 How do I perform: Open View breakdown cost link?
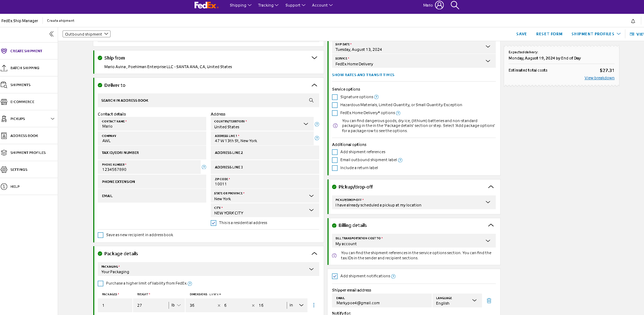[x=599, y=78]
